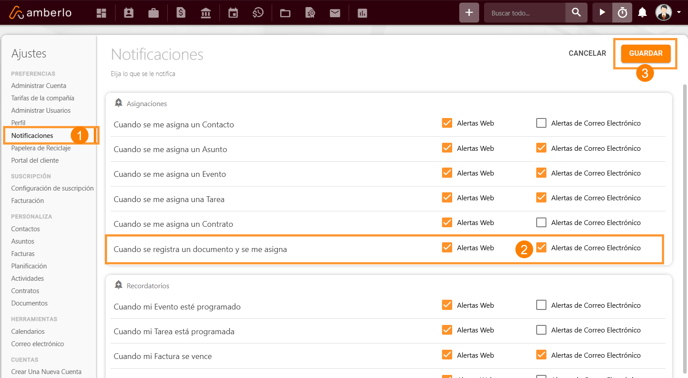
Task: Enable email alerts for Contrato assignment
Action: click(x=541, y=223)
